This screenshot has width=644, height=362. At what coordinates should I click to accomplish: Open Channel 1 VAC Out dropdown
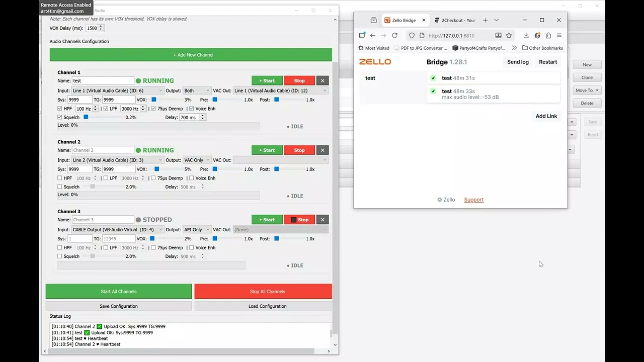281,90
